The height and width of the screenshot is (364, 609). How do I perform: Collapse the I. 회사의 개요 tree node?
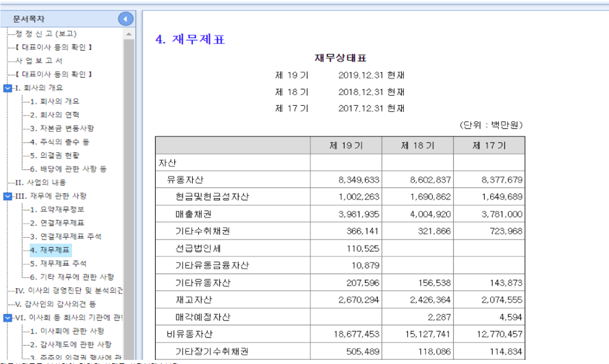8,88
